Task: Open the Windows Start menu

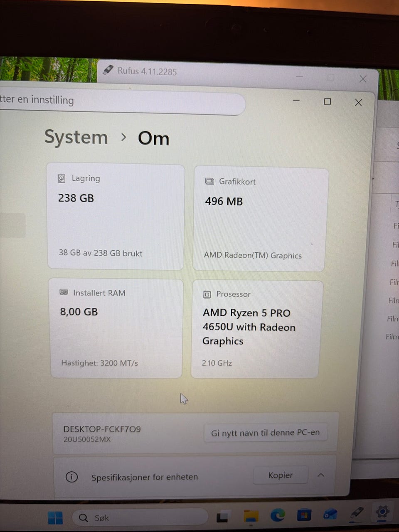Action: (55, 517)
